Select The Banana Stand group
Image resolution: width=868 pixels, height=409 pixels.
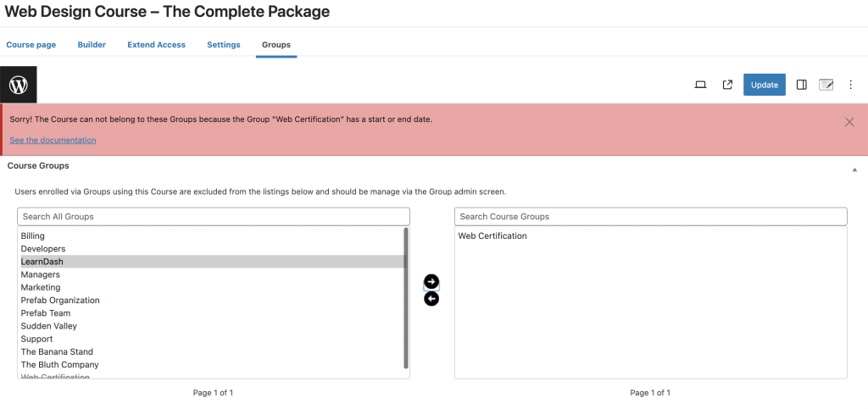click(x=212, y=352)
